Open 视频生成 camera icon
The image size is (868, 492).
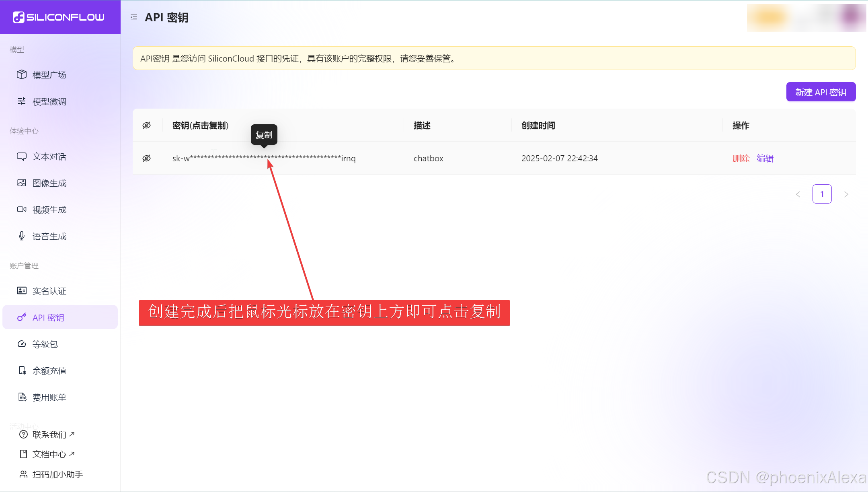pos(22,210)
